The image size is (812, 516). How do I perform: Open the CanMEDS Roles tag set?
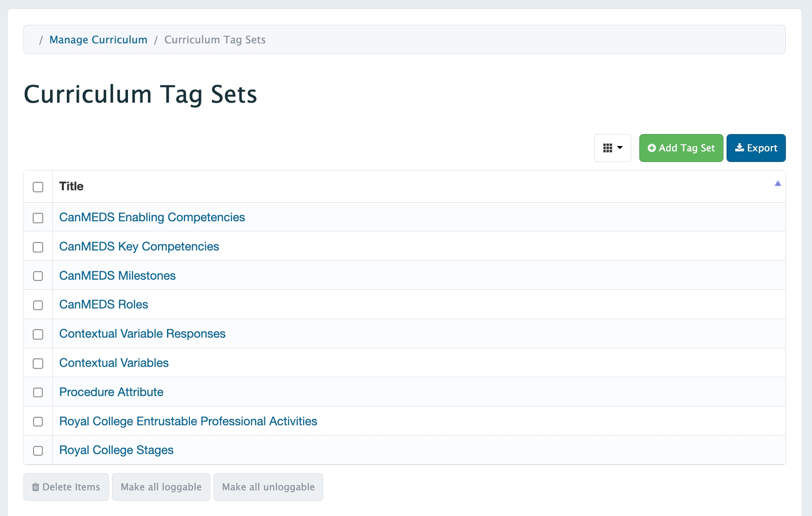(x=104, y=304)
